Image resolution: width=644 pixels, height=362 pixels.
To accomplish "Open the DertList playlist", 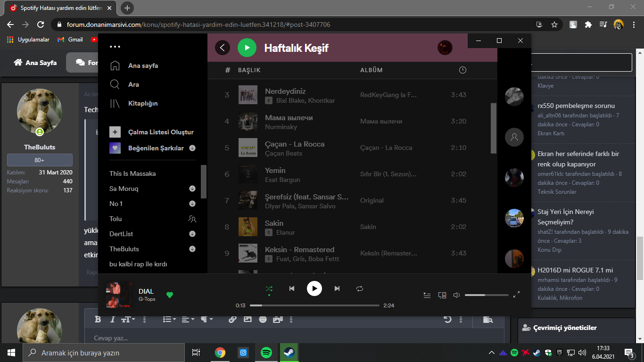I will (x=121, y=234).
